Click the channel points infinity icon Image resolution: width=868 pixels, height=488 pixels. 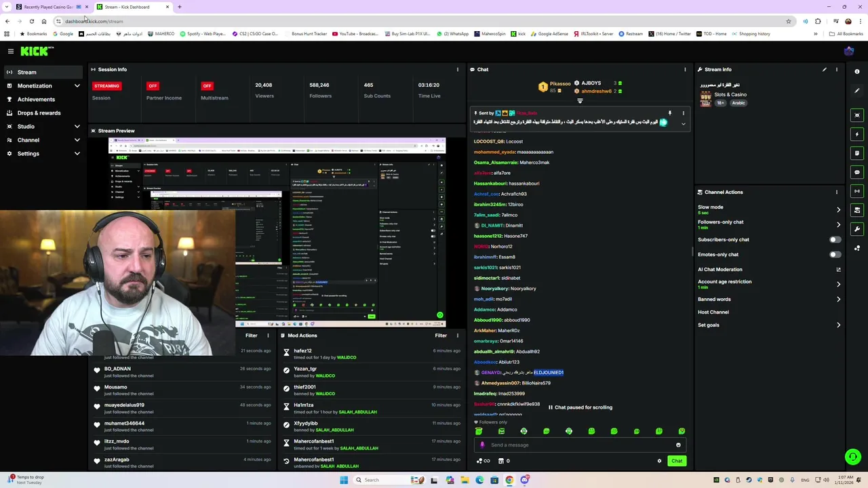pos(483,461)
